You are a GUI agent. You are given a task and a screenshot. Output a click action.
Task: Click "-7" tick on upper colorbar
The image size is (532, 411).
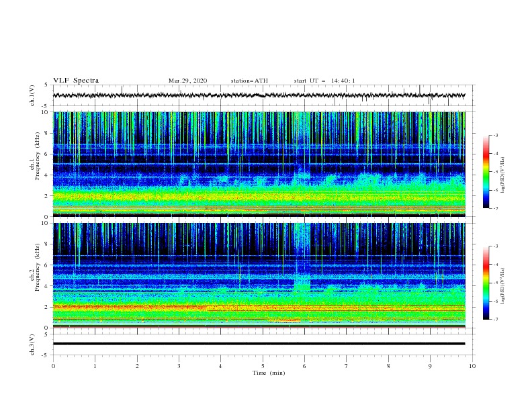click(495, 208)
